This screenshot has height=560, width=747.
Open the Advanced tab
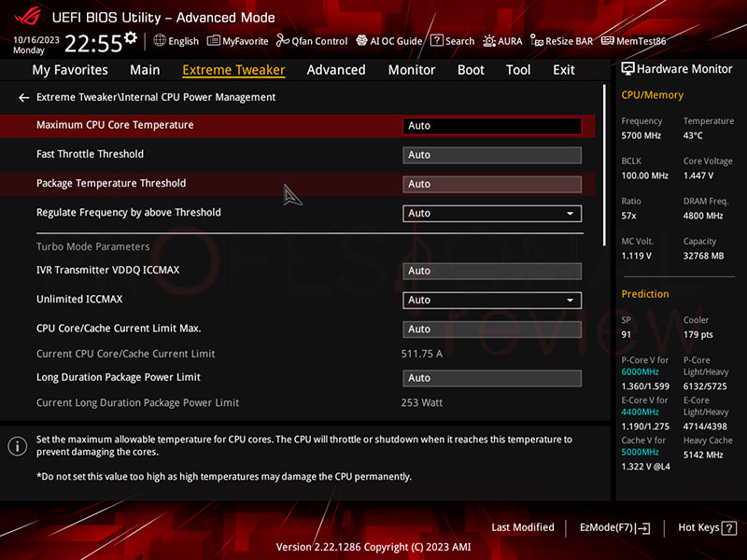click(336, 70)
